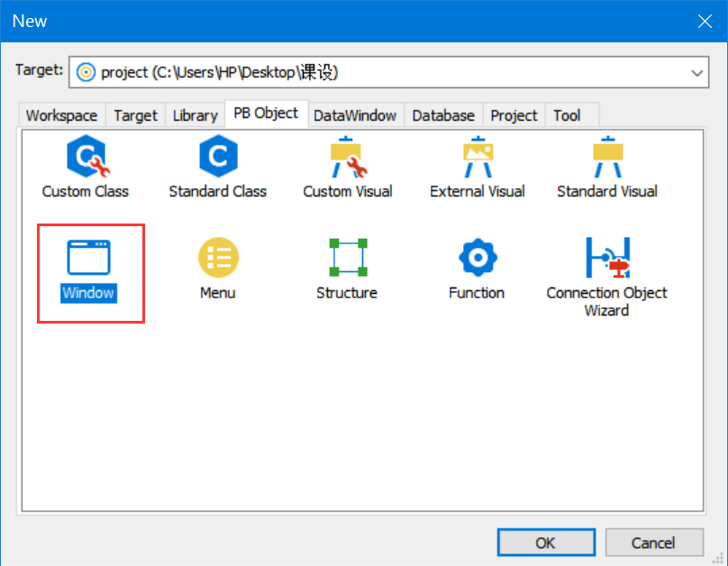Image resolution: width=728 pixels, height=566 pixels.
Task: Open the Library tab
Action: [x=195, y=114]
